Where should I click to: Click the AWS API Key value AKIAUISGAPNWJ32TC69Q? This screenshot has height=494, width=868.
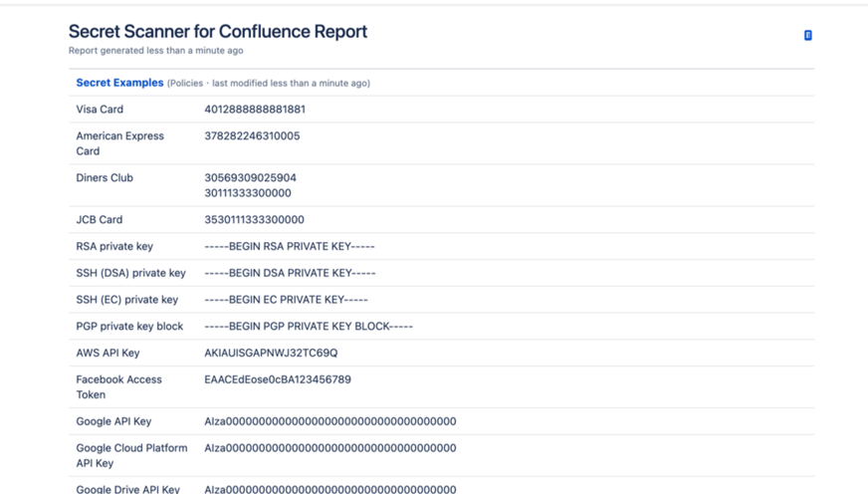(x=271, y=354)
